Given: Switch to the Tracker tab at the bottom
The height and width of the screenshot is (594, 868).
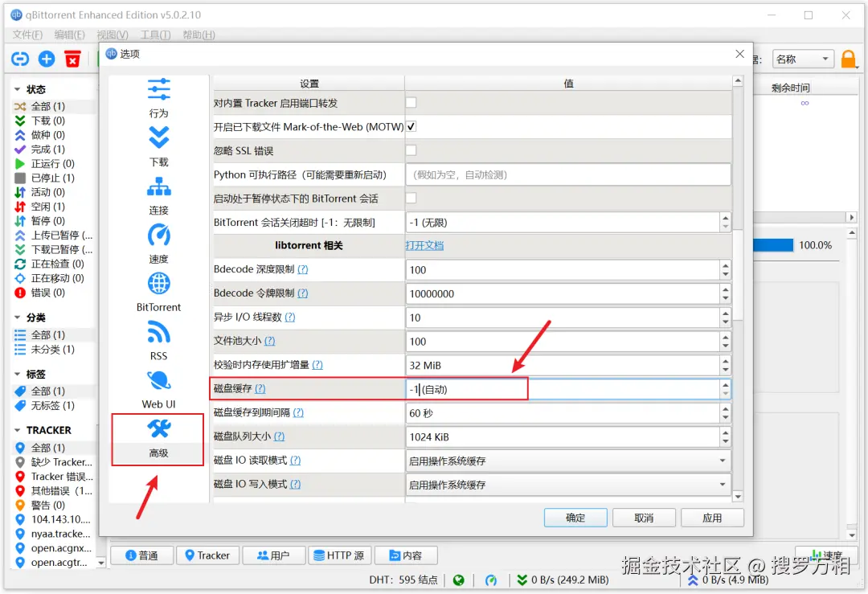Looking at the screenshot, I should [207, 555].
